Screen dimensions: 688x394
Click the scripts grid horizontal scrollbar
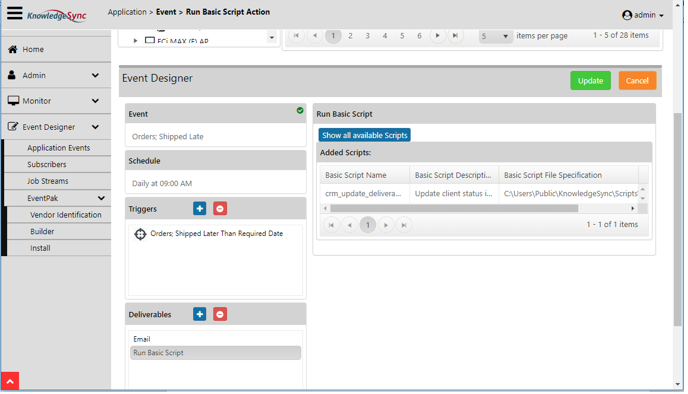coord(454,208)
